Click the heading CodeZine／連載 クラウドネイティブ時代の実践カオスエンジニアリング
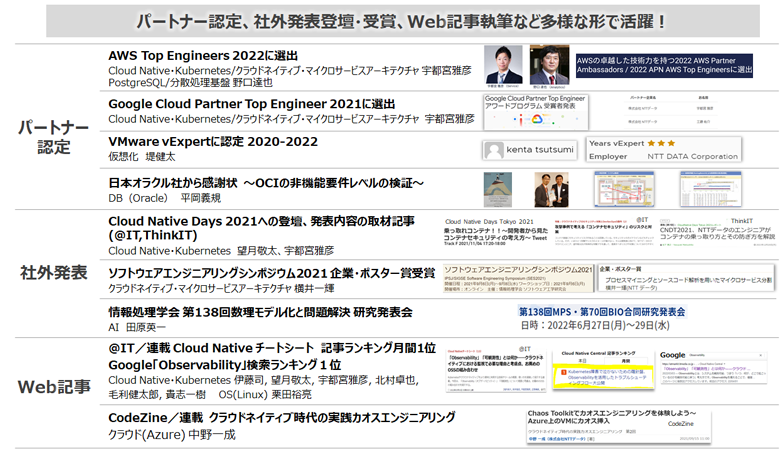Viewport: 780px width, 452px height. [x=282, y=417]
